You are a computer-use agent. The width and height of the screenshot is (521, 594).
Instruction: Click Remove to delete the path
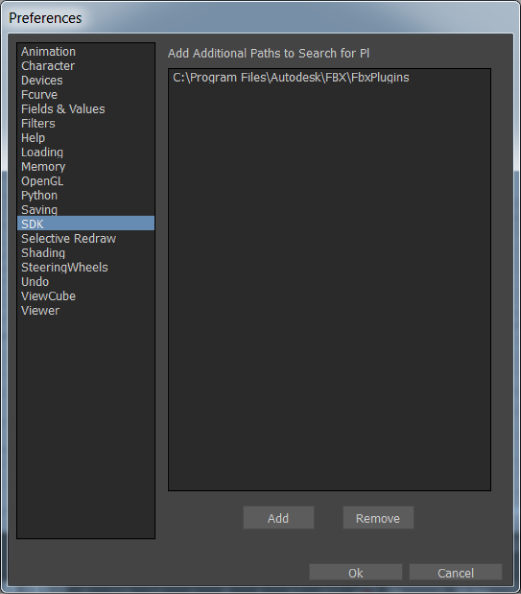click(x=378, y=518)
